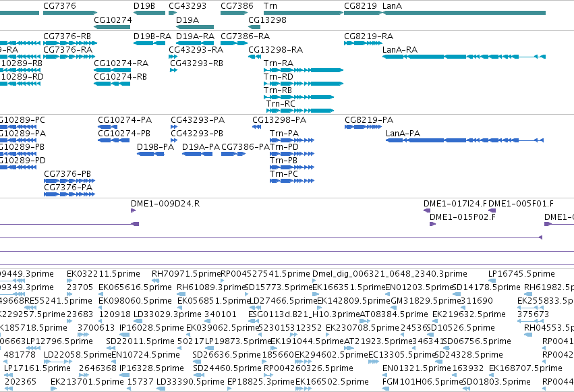
Task: Select BAC end DME1-009D24.R
Action: coord(165,204)
